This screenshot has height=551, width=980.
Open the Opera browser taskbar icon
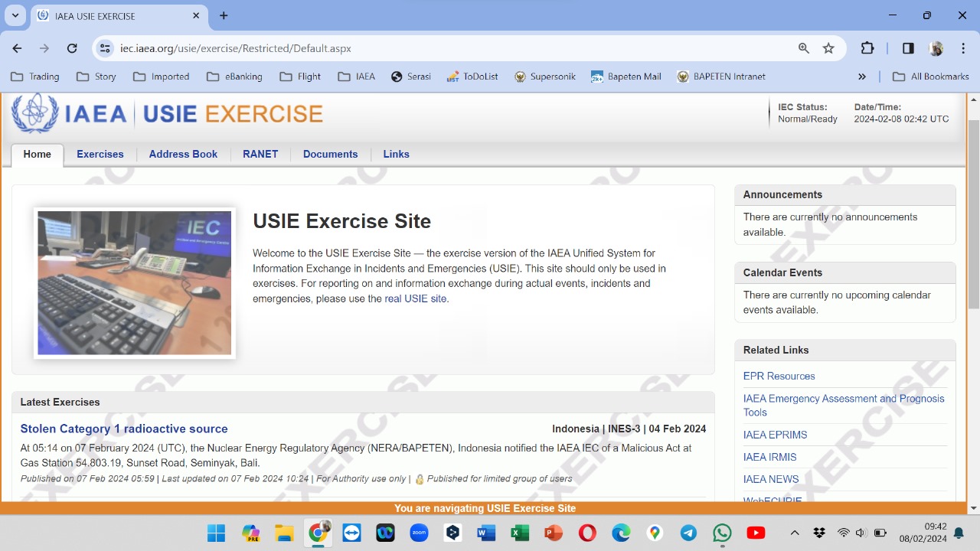pyautogui.click(x=587, y=533)
